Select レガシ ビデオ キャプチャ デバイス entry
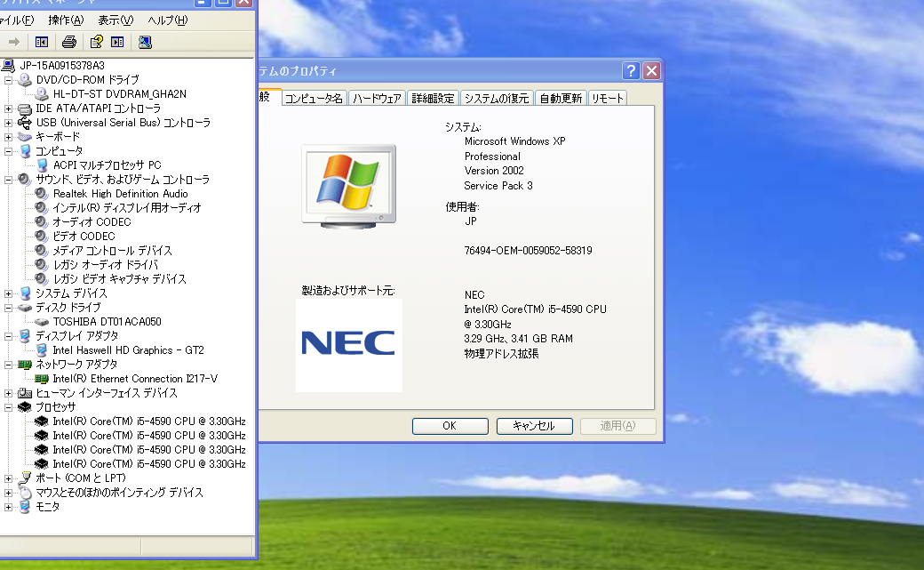This screenshot has height=570, width=924. pos(120,279)
